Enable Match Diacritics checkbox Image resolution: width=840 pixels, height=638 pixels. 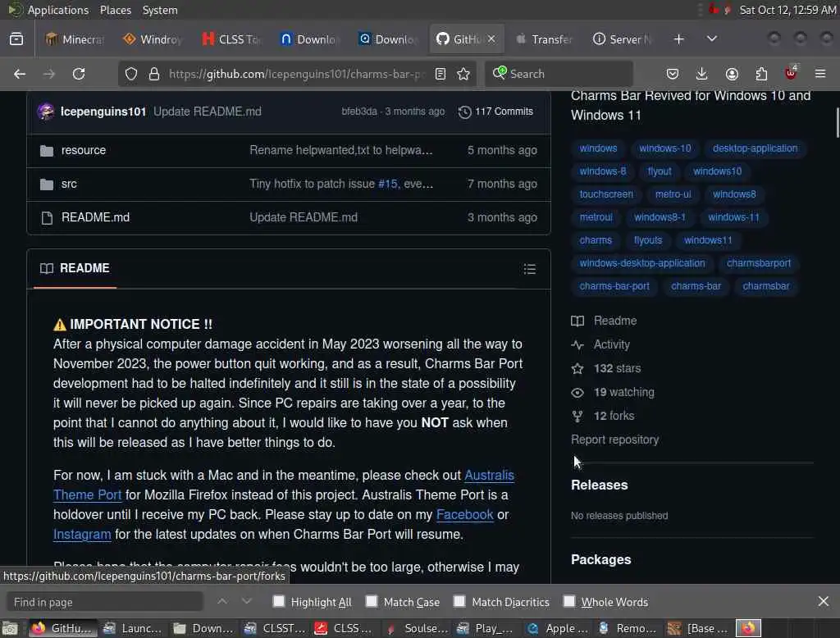(x=459, y=601)
